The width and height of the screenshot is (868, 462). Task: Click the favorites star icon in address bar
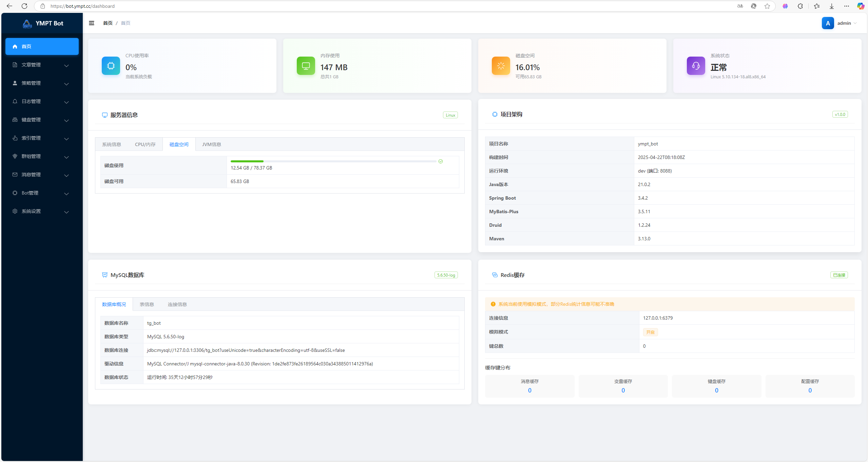(767, 6)
